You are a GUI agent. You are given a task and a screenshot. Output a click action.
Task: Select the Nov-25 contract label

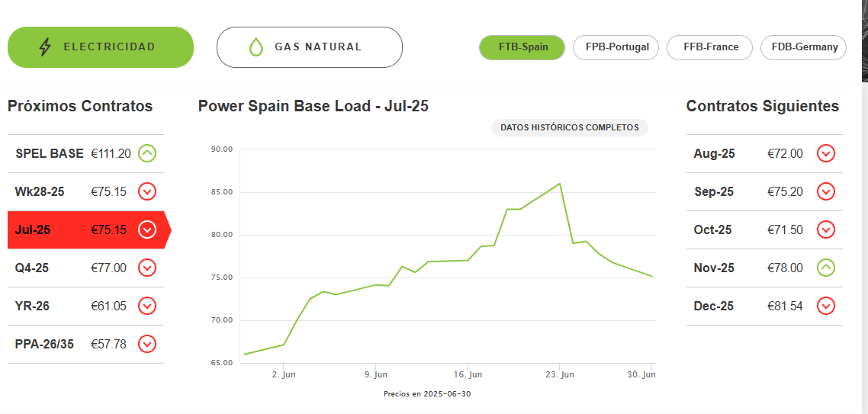point(714,268)
